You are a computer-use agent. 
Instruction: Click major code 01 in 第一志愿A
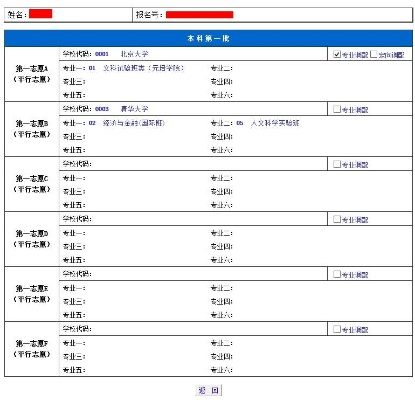(x=92, y=68)
